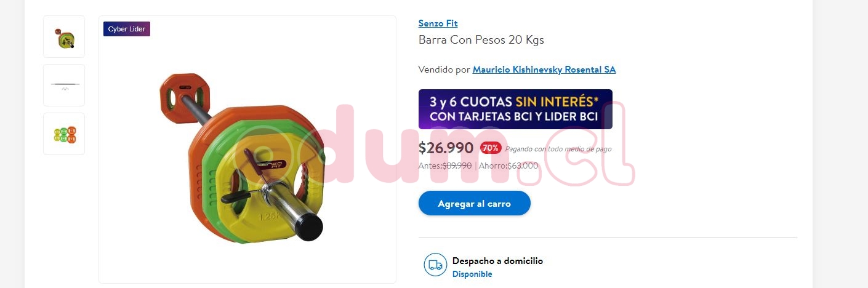Click the Disponible delivery status text

(x=472, y=274)
